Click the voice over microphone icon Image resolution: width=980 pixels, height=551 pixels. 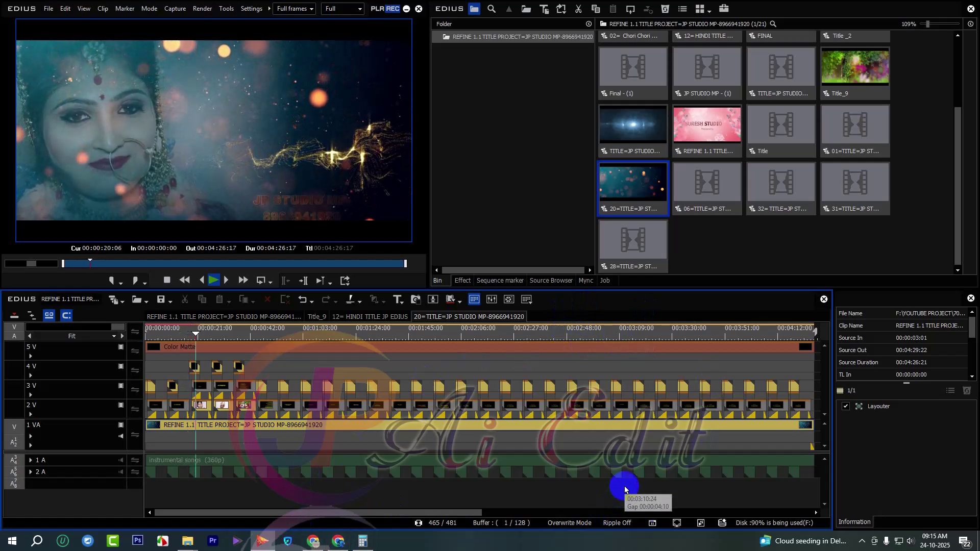pos(433,300)
